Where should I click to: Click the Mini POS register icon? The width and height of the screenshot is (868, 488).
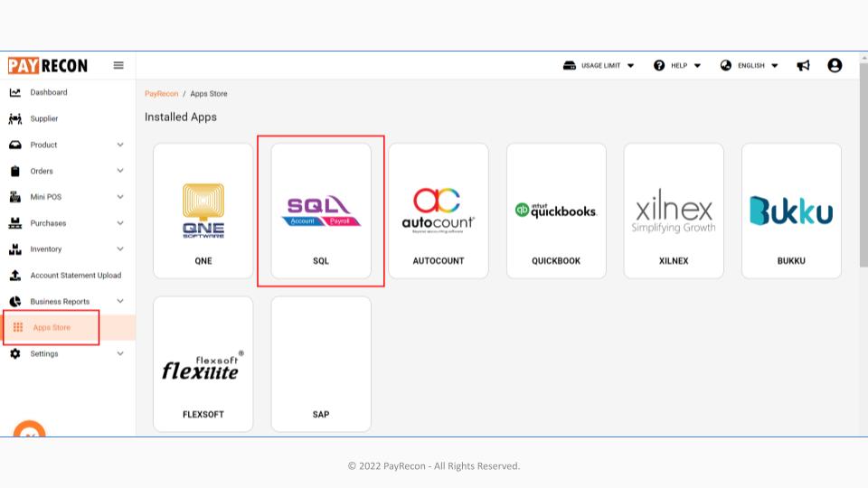(x=15, y=197)
